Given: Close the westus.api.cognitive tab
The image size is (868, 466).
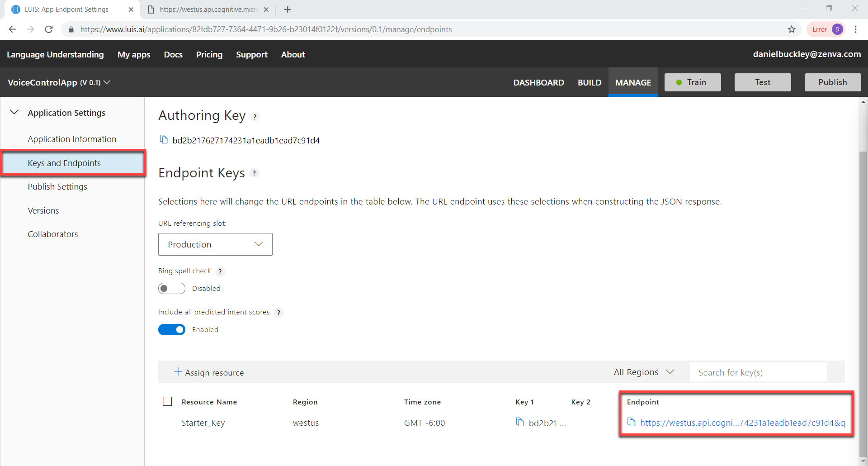Looking at the screenshot, I should click(266, 10).
